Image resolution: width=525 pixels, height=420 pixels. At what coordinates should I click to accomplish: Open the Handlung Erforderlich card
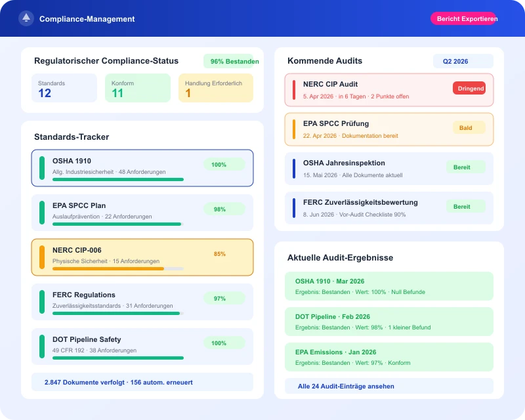[216, 88]
